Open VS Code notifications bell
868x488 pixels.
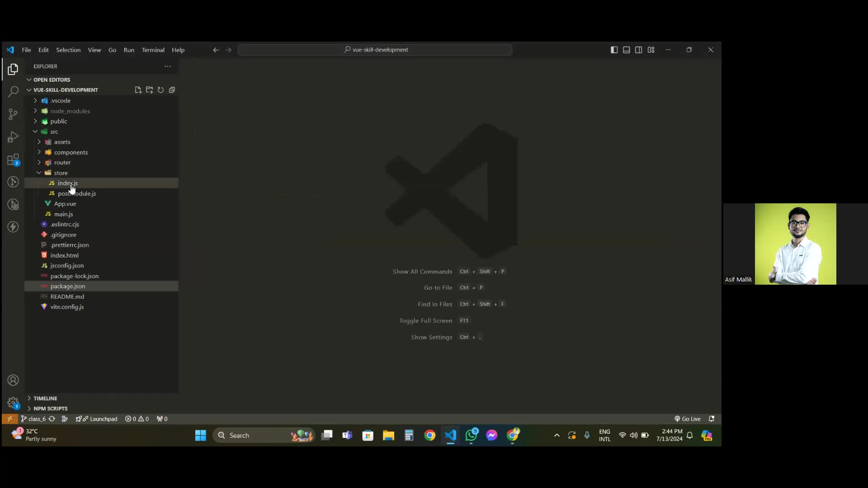coord(712,419)
